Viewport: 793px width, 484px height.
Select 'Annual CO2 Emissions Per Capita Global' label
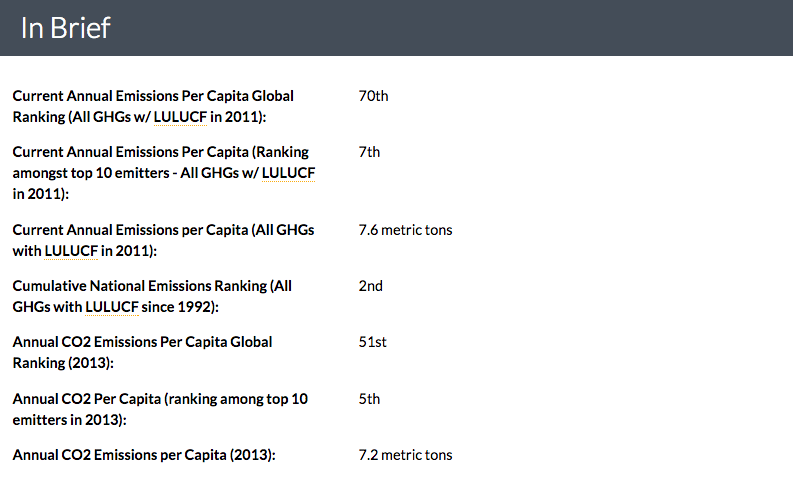click(142, 342)
